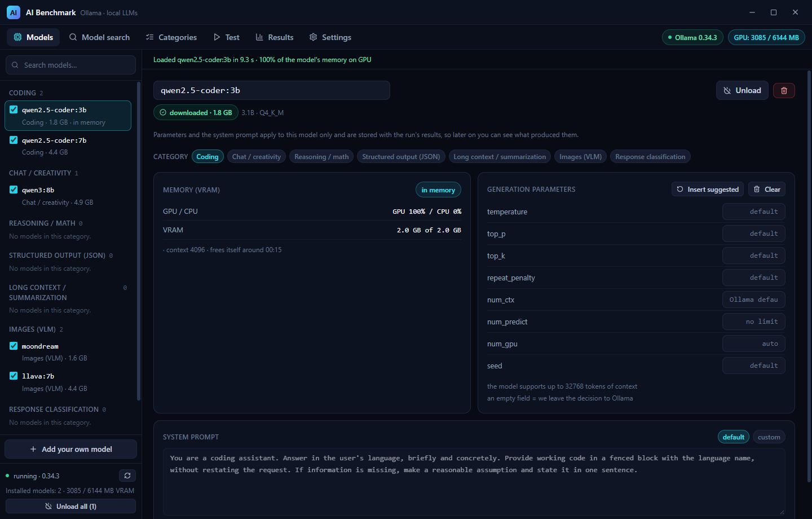Click the top_k value field

754,256
